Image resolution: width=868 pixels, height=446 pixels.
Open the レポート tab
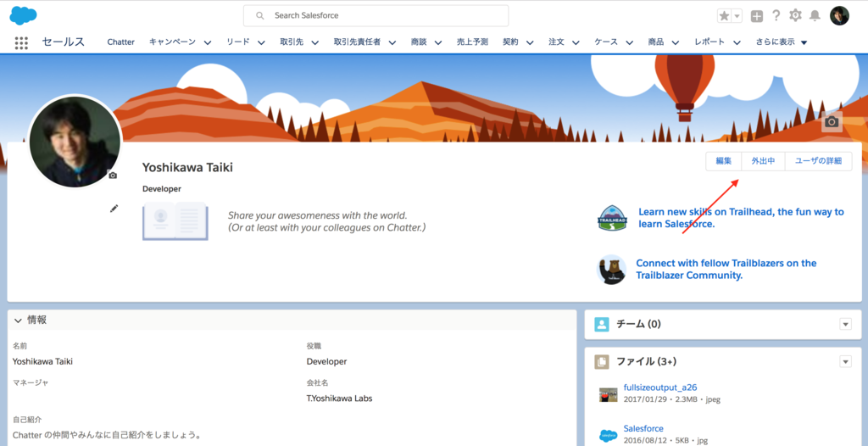pyautogui.click(x=709, y=42)
